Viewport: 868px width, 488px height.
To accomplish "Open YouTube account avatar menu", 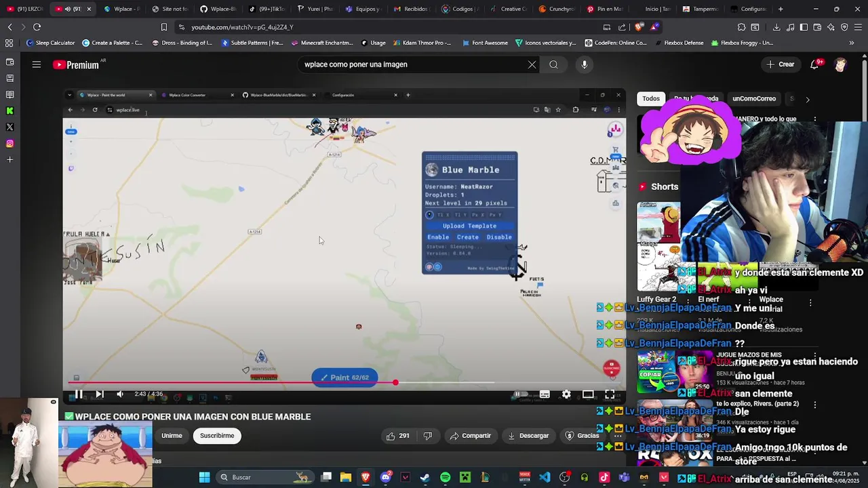I will click(x=841, y=64).
